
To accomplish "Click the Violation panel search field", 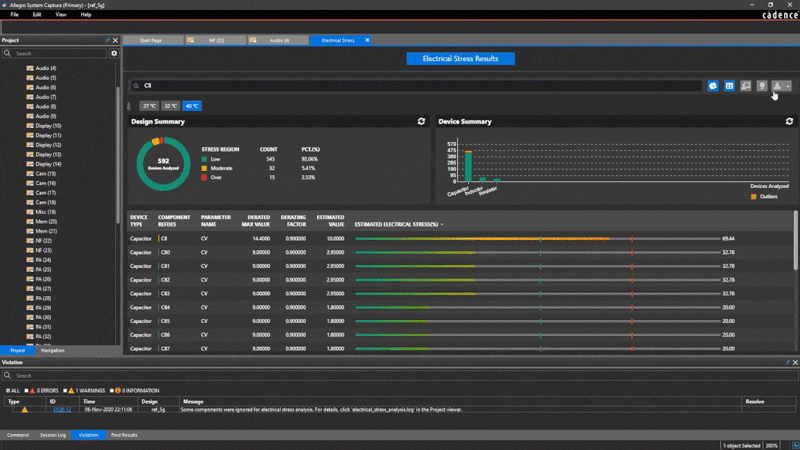I will pyautogui.click(x=399, y=375).
